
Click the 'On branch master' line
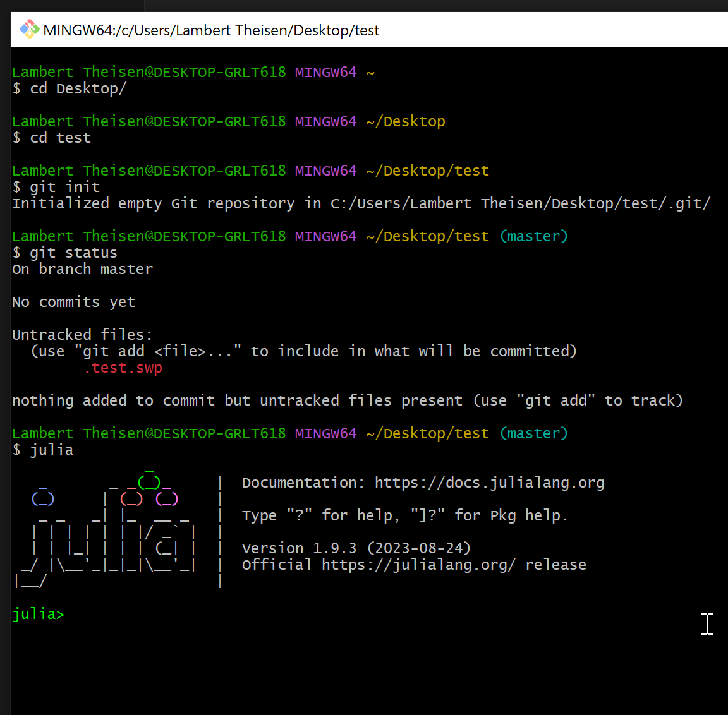[x=83, y=270]
